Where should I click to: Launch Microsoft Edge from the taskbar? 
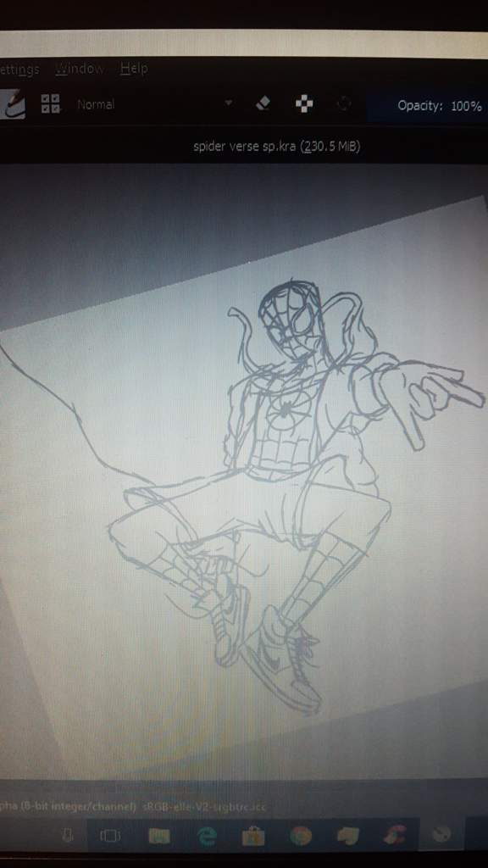point(207,837)
